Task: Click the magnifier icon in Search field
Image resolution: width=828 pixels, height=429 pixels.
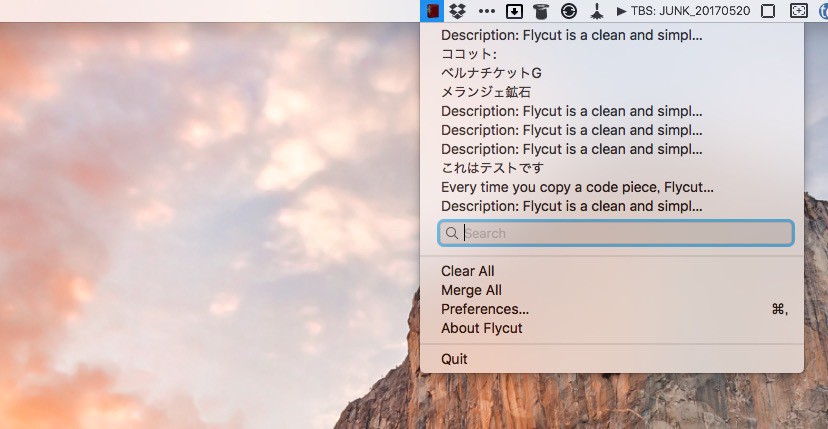Action: click(x=451, y=233)
